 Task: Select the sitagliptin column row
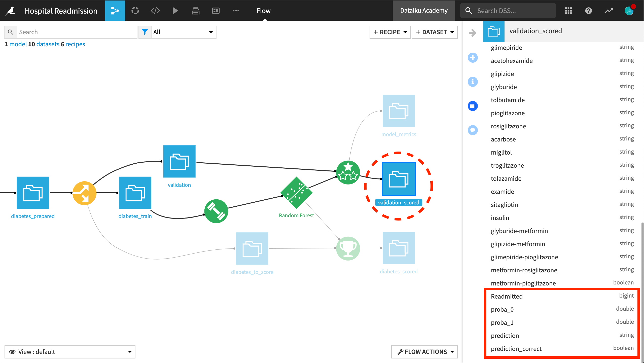pos(562,205)
